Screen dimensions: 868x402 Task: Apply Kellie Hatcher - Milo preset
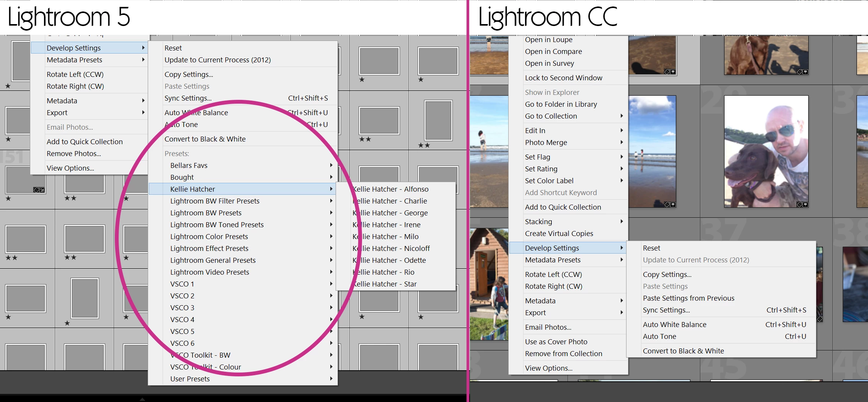coord(396,236)
